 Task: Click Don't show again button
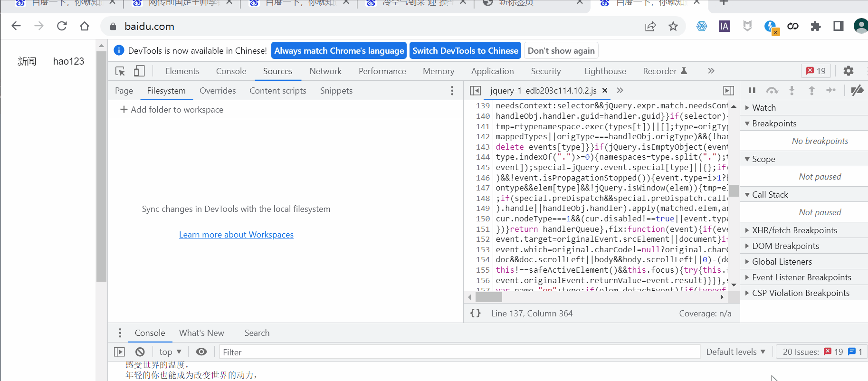click(x=561, y=51)
